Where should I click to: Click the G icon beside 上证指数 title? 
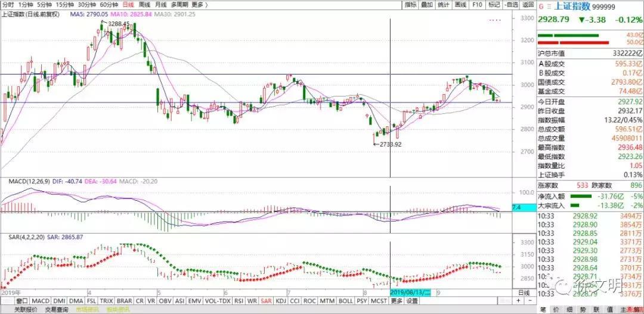coord(541,7)
